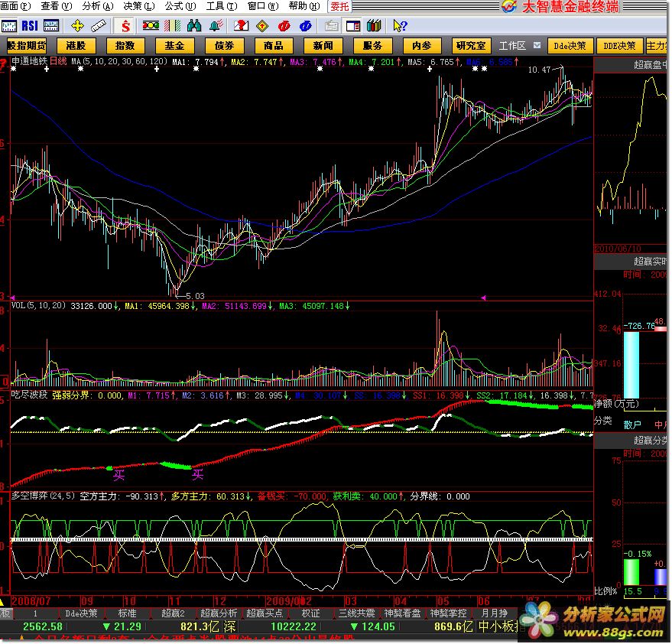This screenshot has width=672, height=644.
Task: Open the 决策(L) menu
Action: 139,6
